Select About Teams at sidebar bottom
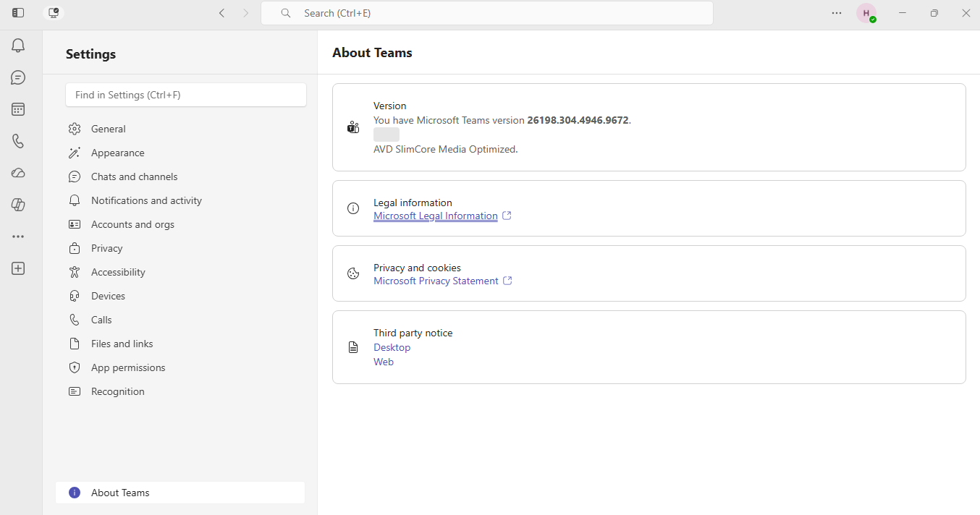The height and width of the screenshot is (515, 980). (180, 493)
